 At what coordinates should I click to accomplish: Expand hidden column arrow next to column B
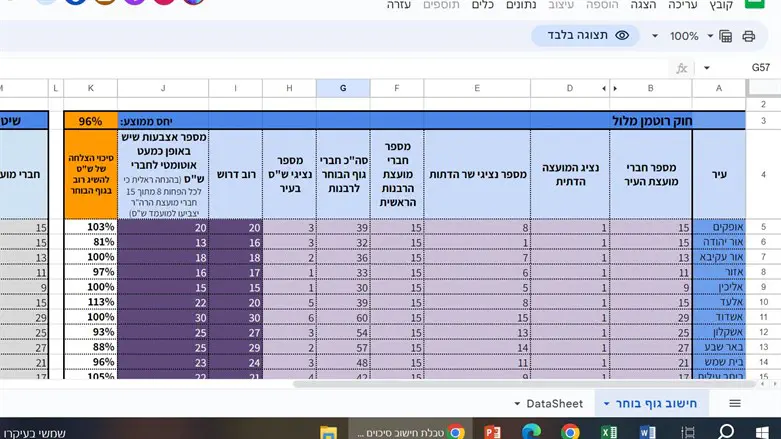click(x=615, y=89)
